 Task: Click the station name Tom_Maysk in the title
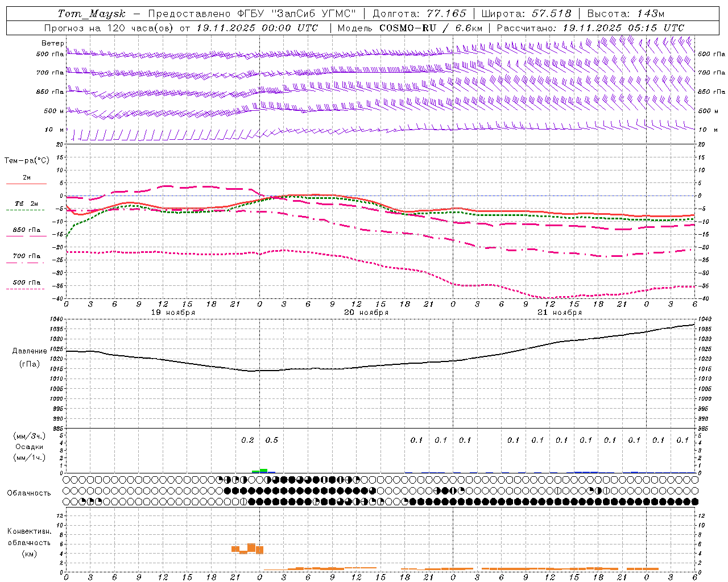click(x=91, y=14)
